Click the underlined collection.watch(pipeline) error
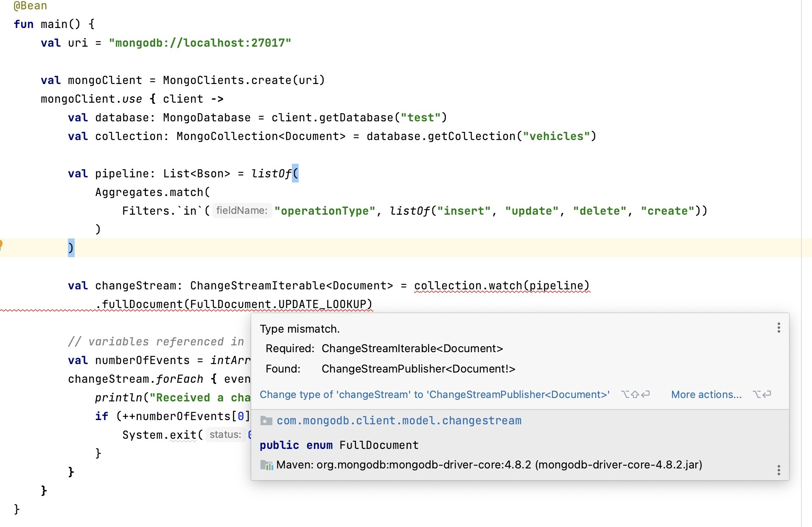 click(501, 286)
